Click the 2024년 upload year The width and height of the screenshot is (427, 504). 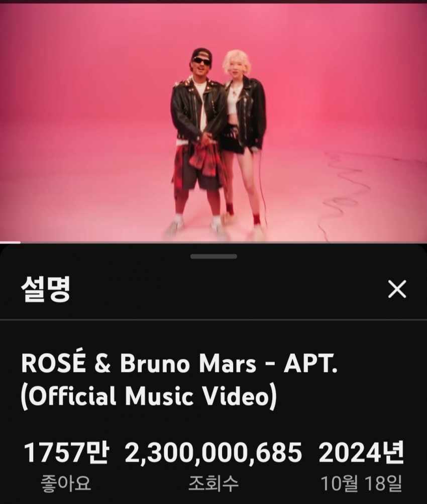point(361,453)
